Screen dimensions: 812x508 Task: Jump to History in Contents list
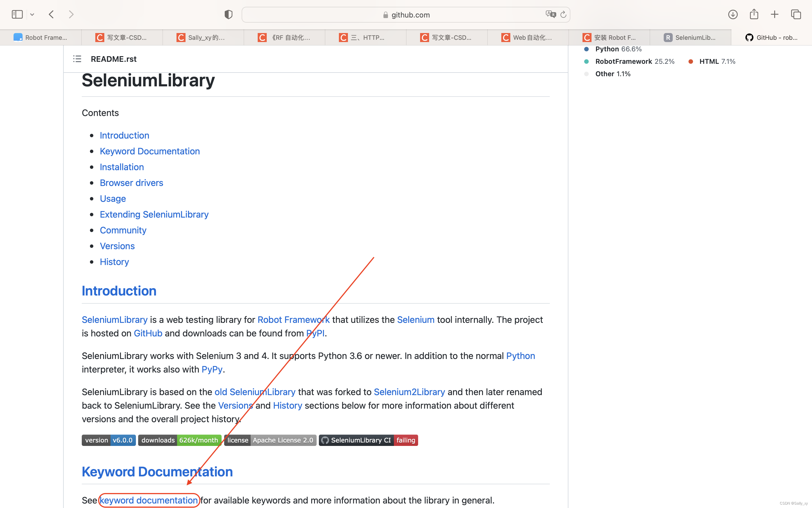click(x=114, y=262)
